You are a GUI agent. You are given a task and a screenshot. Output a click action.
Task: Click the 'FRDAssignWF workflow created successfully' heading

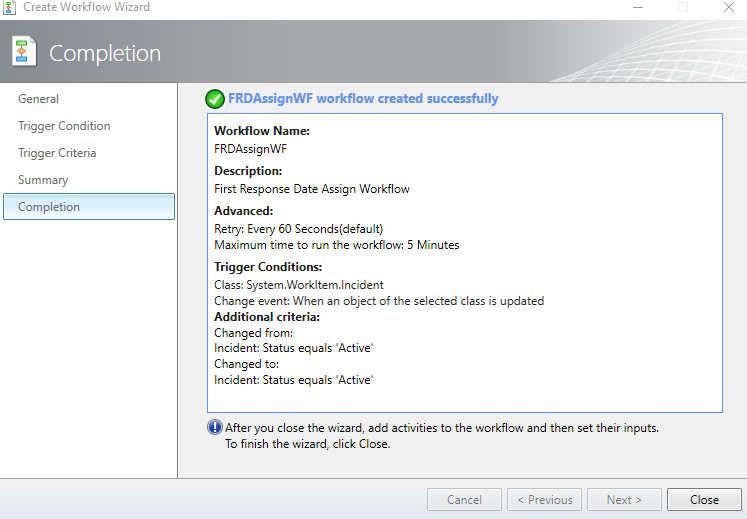point(363,99)
